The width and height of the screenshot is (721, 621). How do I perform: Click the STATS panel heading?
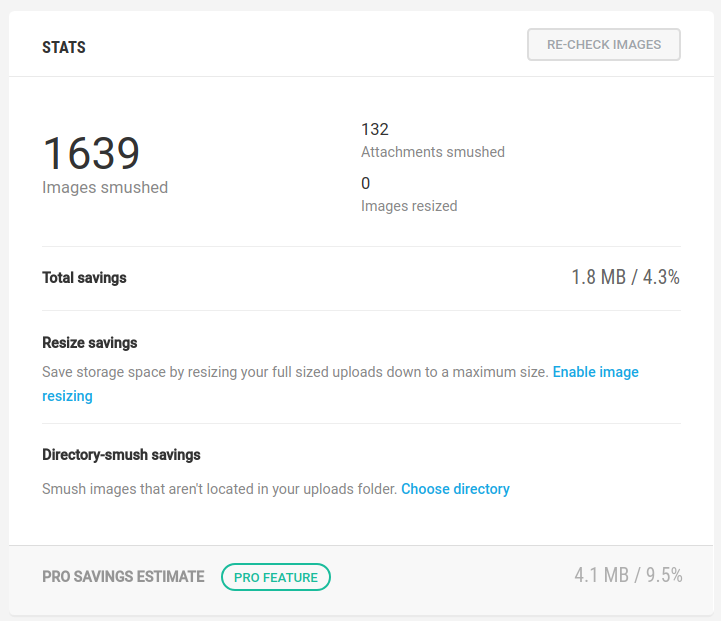click(x=64, y=47)
